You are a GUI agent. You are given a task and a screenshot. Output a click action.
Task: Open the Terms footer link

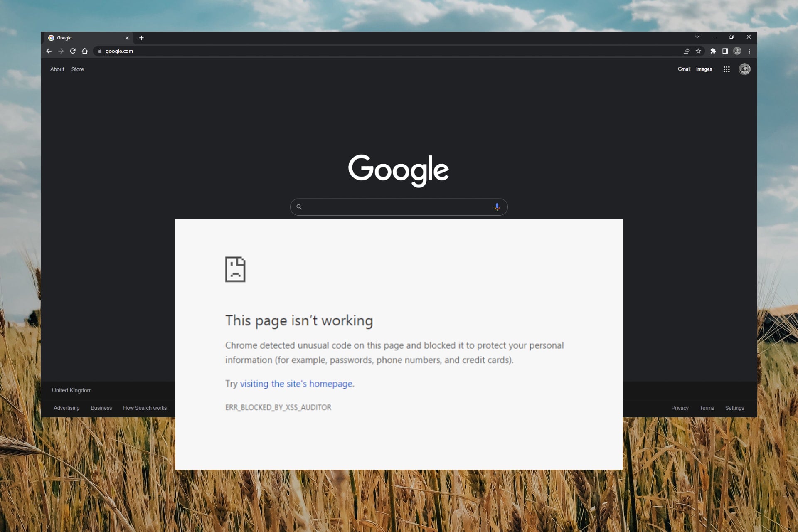point(707,408)
